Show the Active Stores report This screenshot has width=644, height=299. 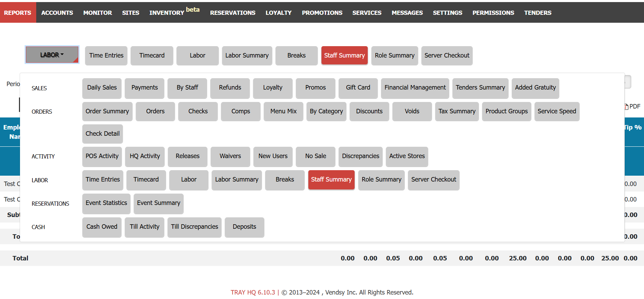[407, 156]
